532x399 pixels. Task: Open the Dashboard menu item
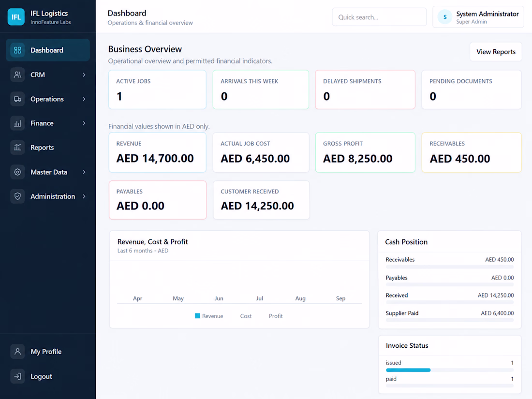point(48,50)
